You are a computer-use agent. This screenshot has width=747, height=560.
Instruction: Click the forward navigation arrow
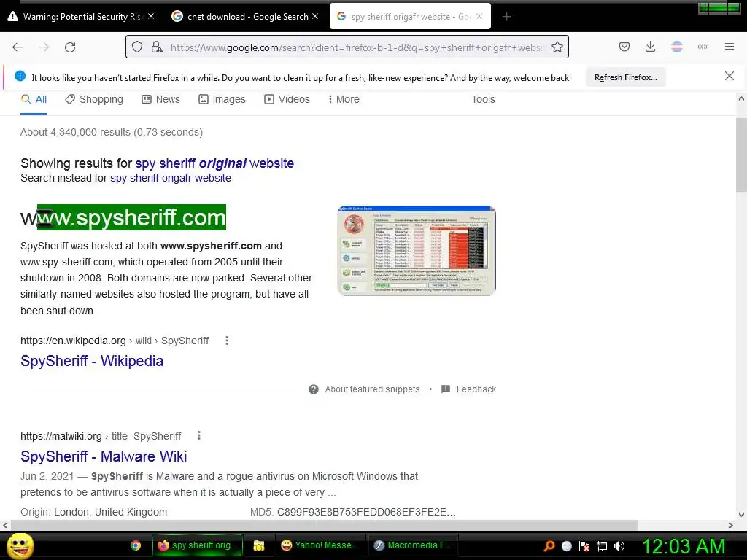click(44, 47)
